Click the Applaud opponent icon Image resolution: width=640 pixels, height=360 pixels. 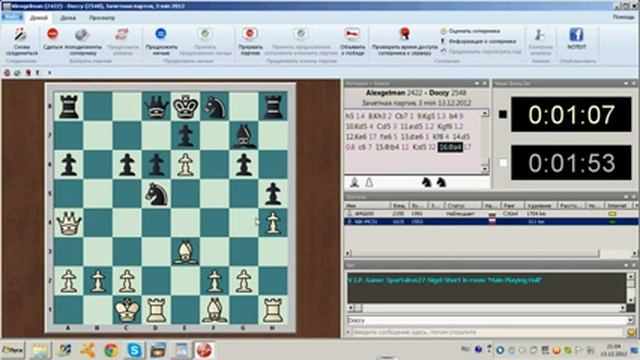[x=82, y=35]
